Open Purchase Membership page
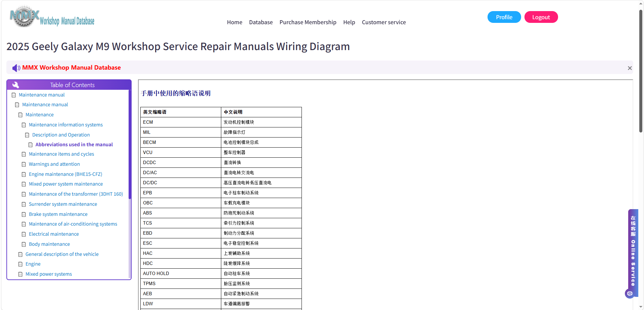This screenshot has height=310, width=644. click(x=308, y=22)
